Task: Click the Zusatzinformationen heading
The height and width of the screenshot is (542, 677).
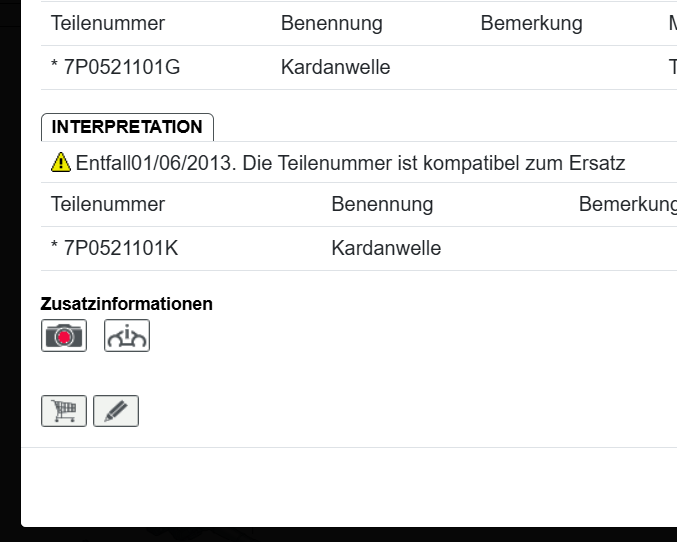Action: (x=127, y=304)
